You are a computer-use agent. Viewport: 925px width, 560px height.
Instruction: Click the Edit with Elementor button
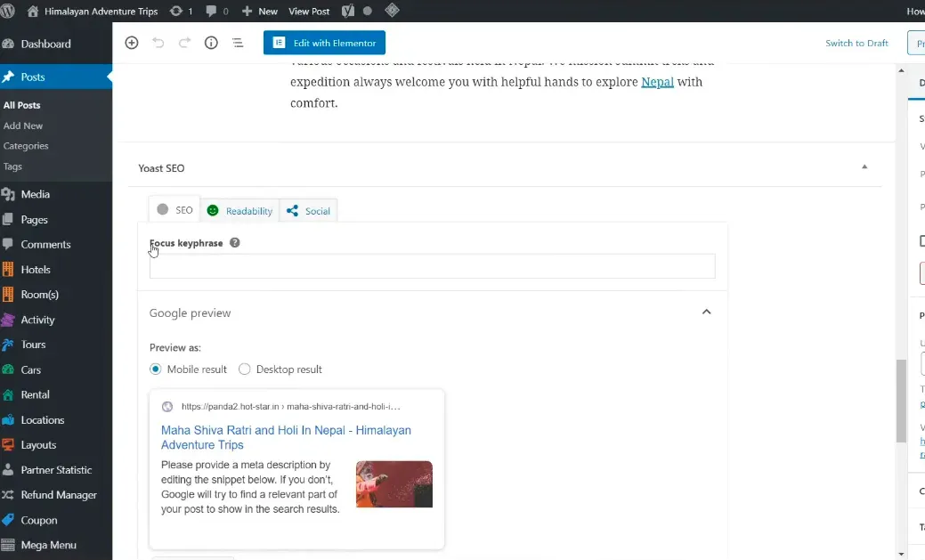(x=324, y=43)
